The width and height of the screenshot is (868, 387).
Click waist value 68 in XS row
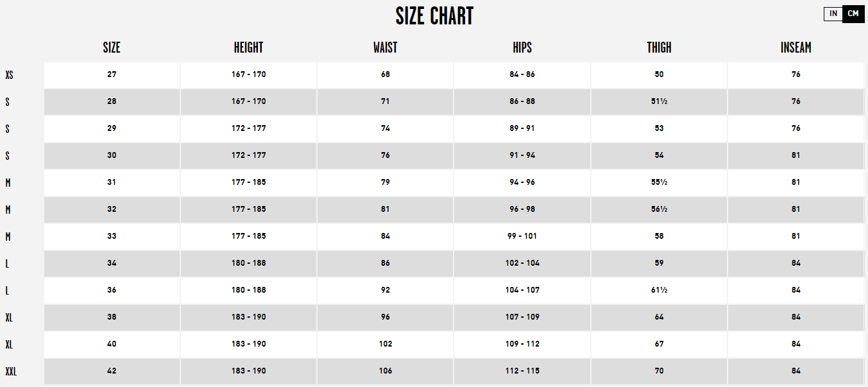click(385, 74)
